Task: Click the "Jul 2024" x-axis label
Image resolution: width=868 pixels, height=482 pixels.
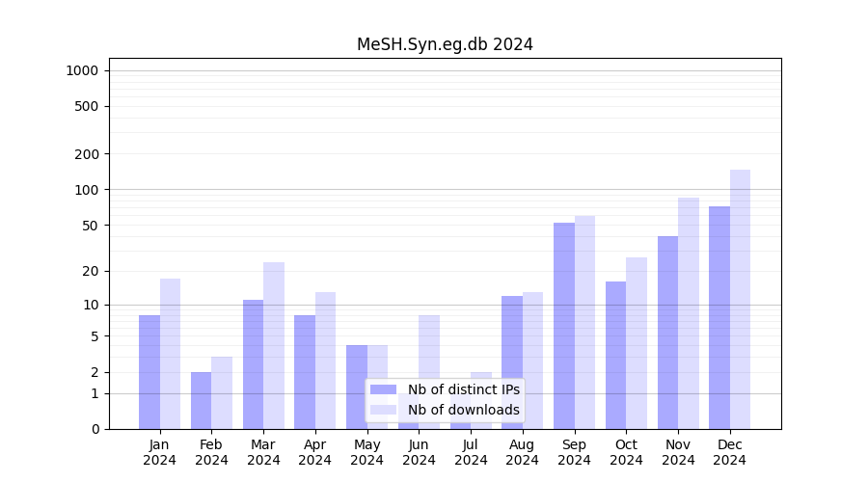Action: coord(471,452)
